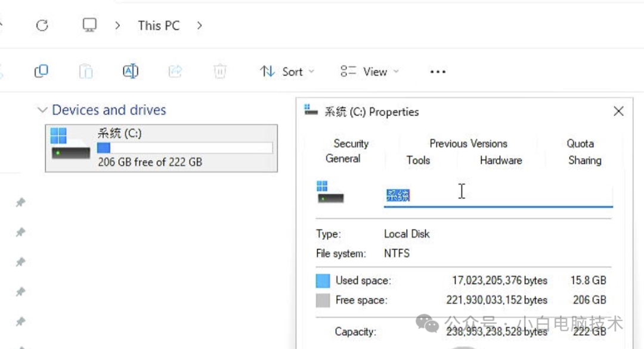Open the View dropdown menu
Image resolution: width=644 pixels, height=349 pixels.
point(369,72)
